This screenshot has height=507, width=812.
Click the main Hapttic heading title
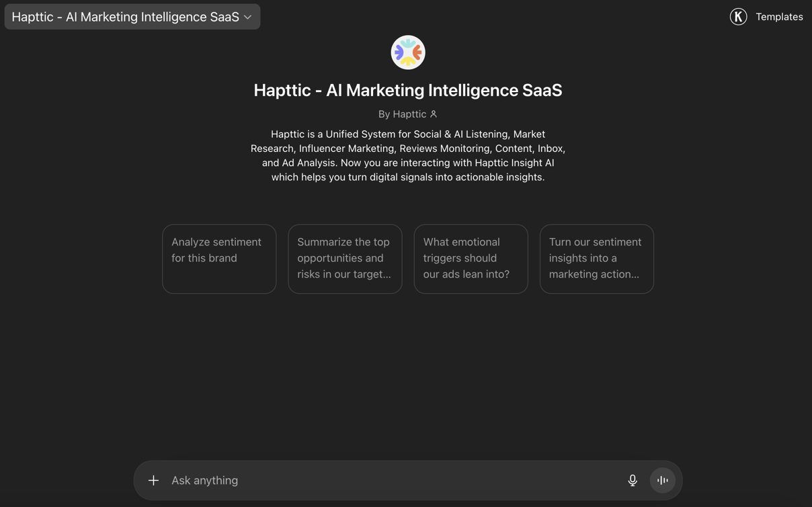click(408, 90)
